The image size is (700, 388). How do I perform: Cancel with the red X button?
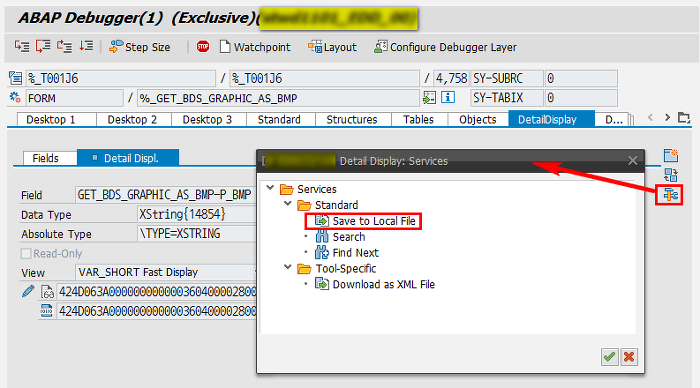[x=629, y=357]
